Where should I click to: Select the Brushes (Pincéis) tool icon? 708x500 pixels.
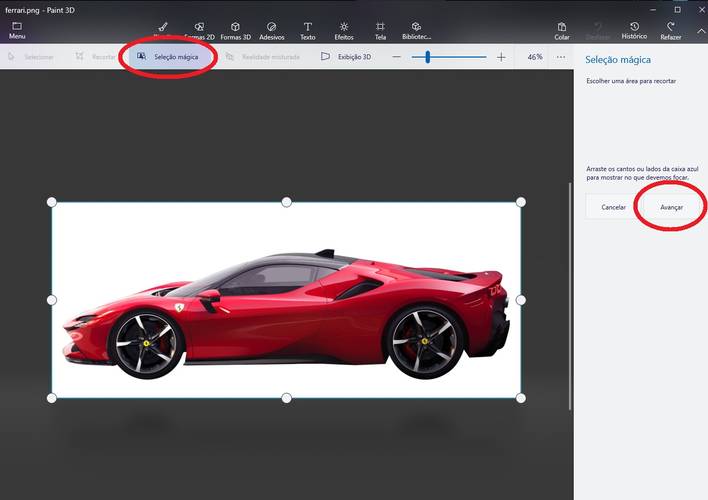point(163,27)
